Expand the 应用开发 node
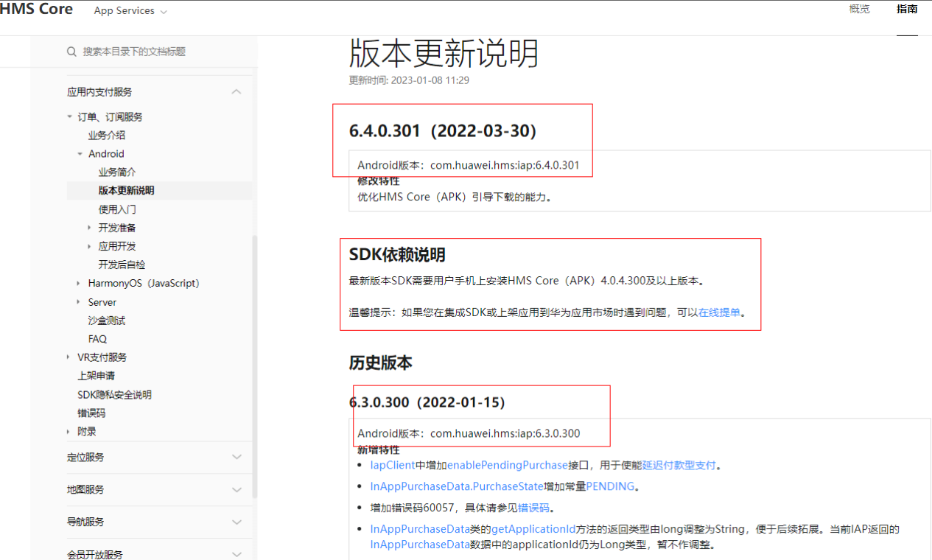Screen dimensions: 932x560 [x=90, y=246]
